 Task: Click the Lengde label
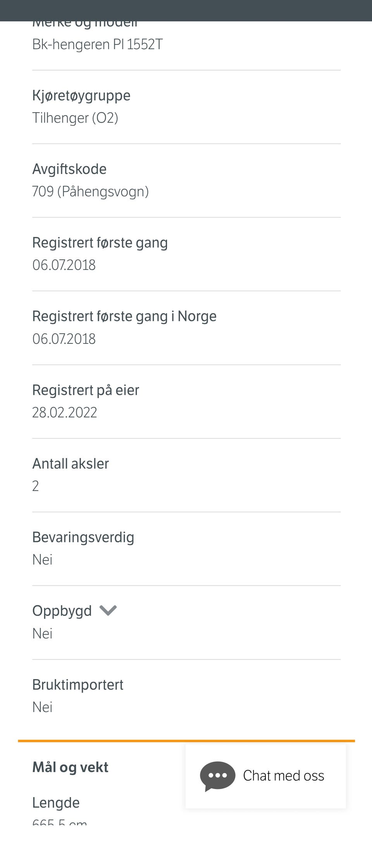56,803
